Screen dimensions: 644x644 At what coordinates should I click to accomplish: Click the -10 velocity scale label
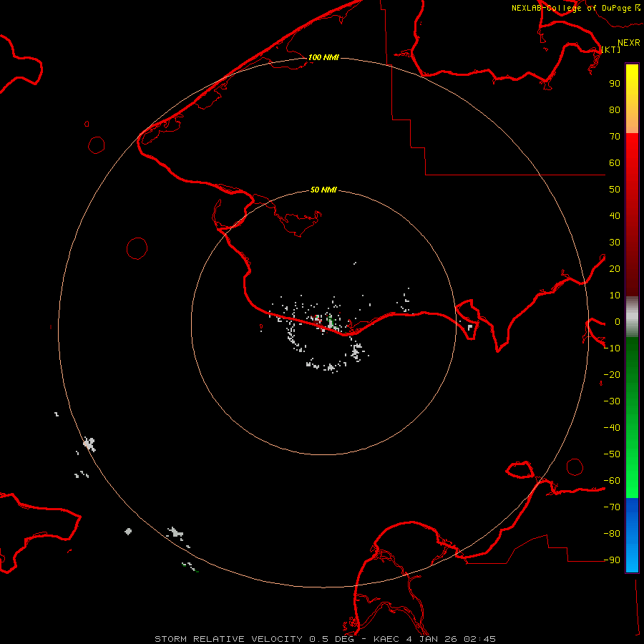click(x=612, y=348)
